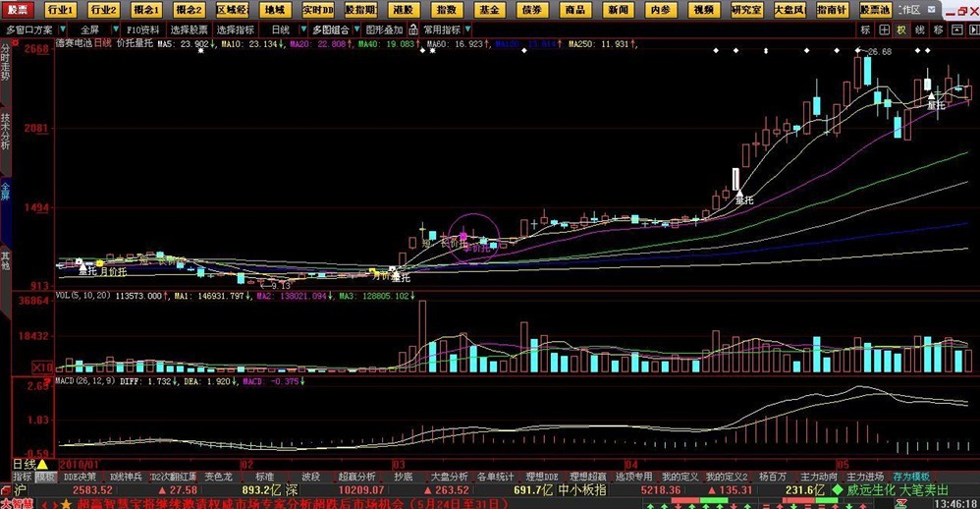
Task: Open the 研究室 button
Action: 747,10
